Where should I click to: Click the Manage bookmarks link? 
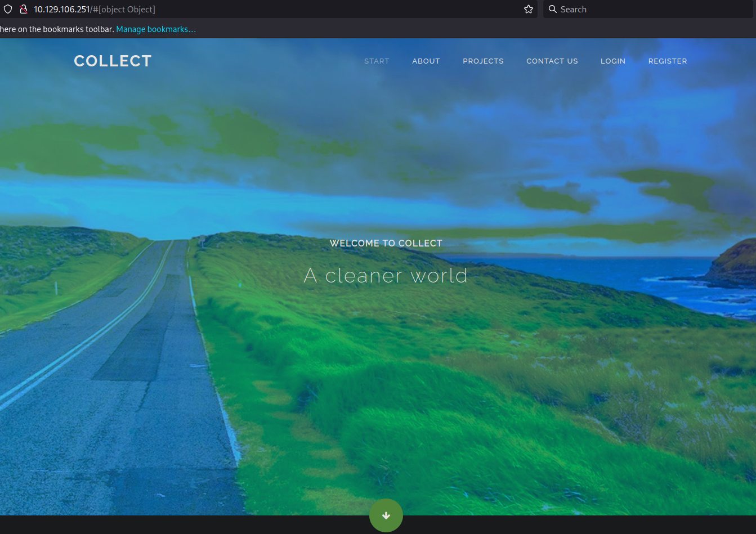click(x=156, y=29)
